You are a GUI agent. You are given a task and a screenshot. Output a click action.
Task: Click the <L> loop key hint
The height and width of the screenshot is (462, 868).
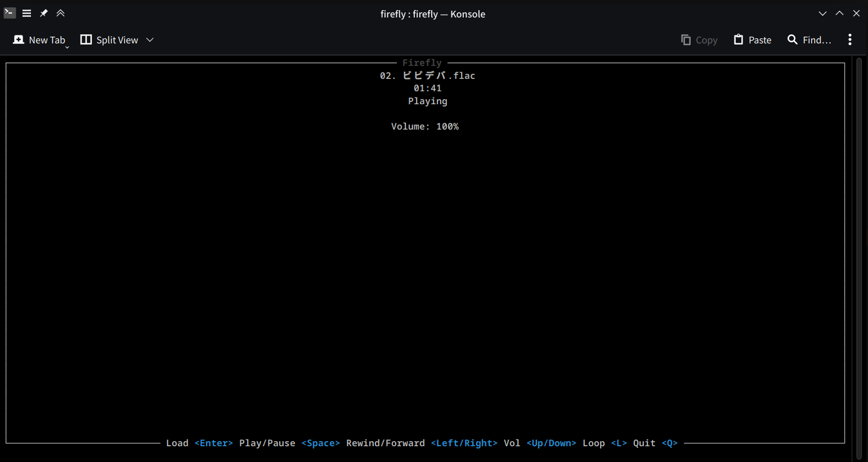pyautogui.click(x=619, y=443)
